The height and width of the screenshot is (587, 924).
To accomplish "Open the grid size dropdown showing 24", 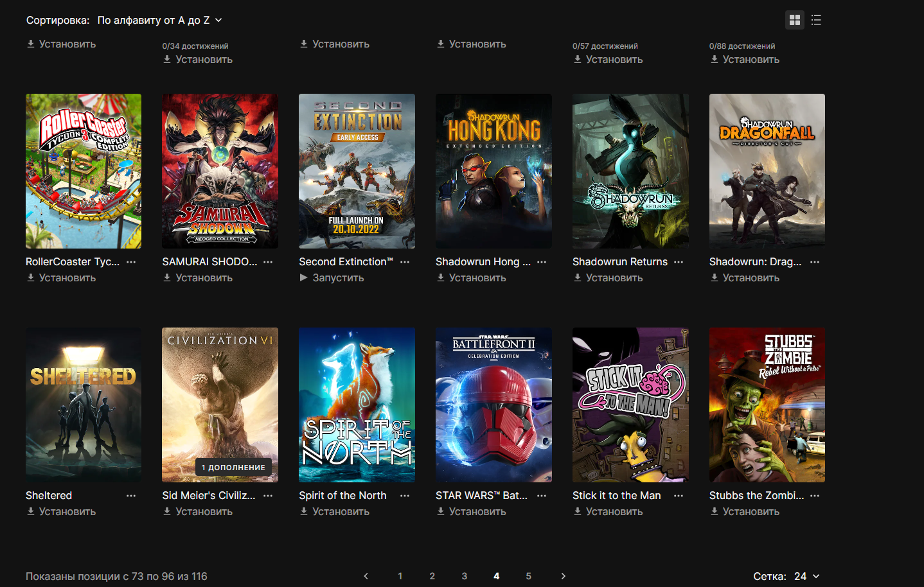I will tap(807, 576).
